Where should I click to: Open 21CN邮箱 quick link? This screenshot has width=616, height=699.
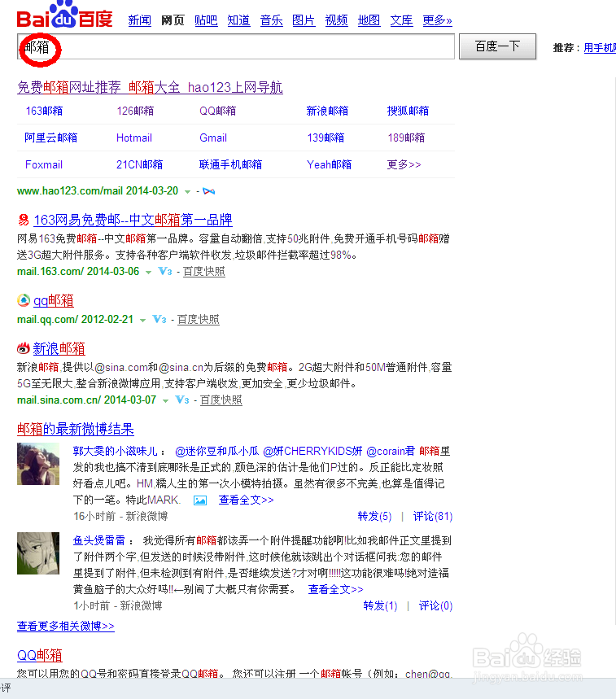click(x=139, y=164)
